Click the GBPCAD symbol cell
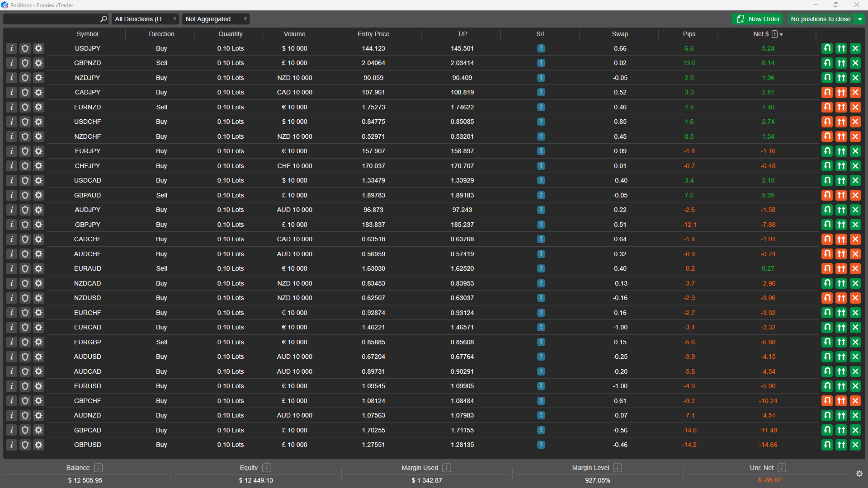Viewport: 868px width, 488px height. tap(87, 430)
